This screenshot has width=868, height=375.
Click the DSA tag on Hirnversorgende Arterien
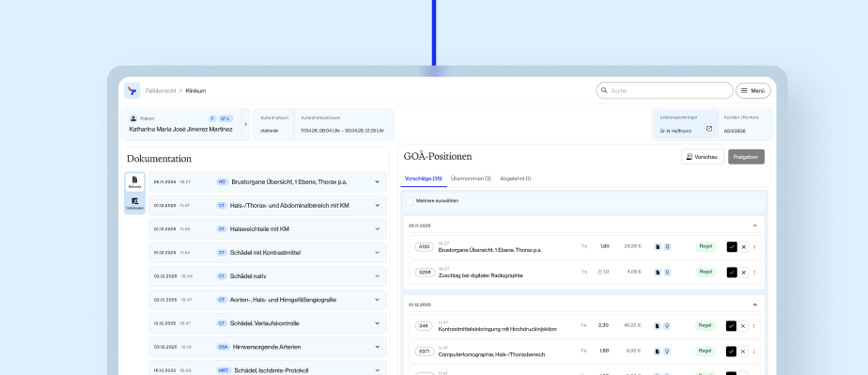point(223,347)
